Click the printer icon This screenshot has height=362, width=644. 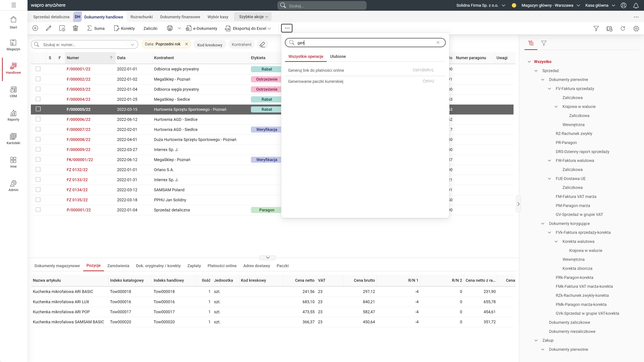[170, 28]
